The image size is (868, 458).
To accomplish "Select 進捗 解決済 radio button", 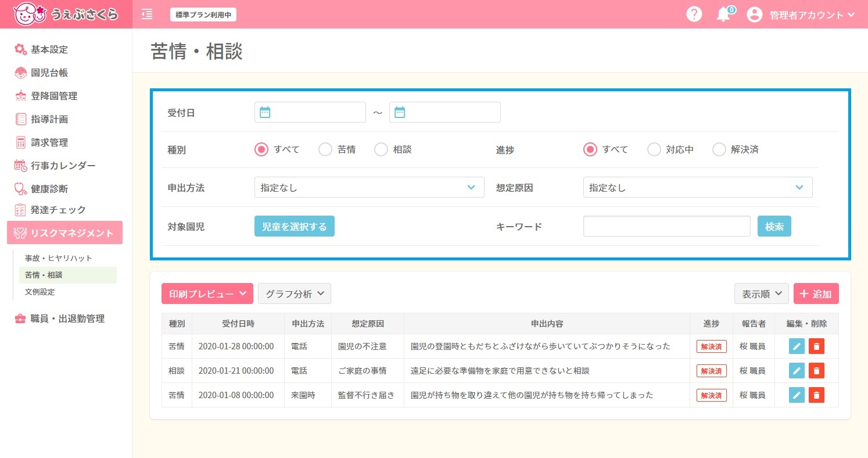I will [719, 149].
